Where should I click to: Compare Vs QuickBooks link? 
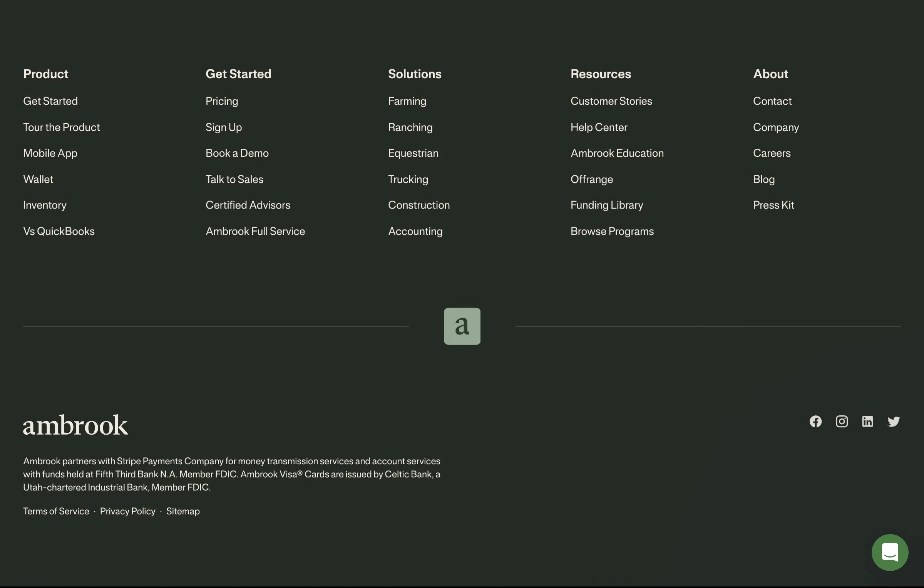point(59,231)
